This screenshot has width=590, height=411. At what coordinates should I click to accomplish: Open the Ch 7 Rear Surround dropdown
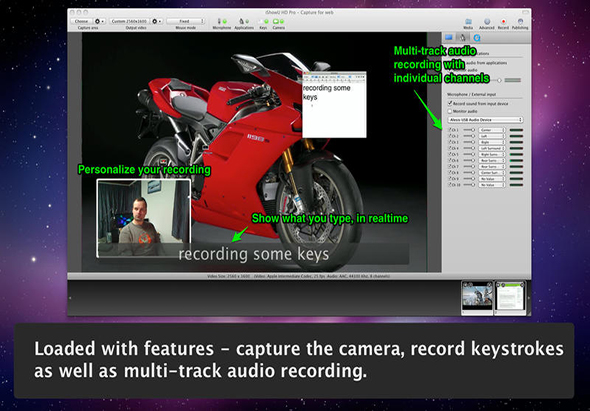tap(492, 166)
